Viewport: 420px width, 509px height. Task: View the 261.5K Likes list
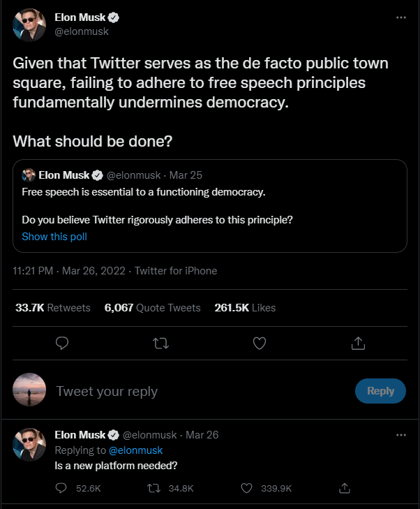point(245,307)
